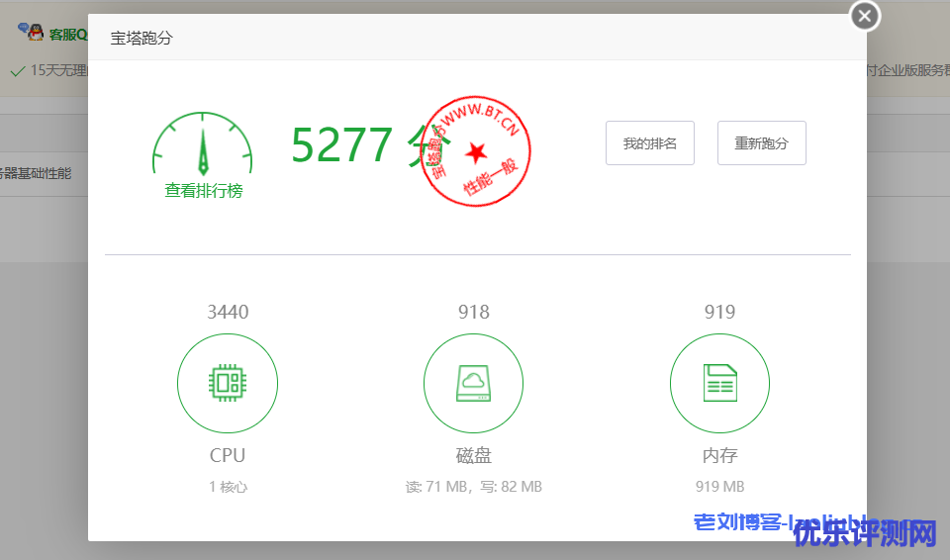The width and height of the screenshot is (950, 560).
Task: Select the total score 5277 分
Action: pyautogui.click(x=371, y=145)
